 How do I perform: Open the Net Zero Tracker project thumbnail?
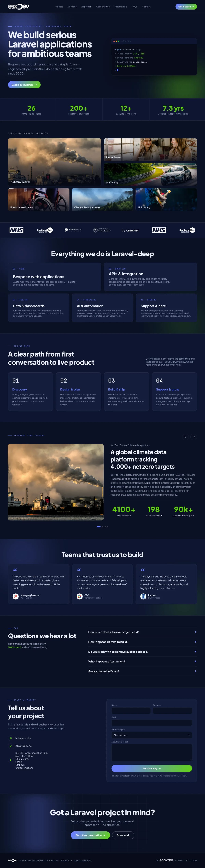coord(55,162)
